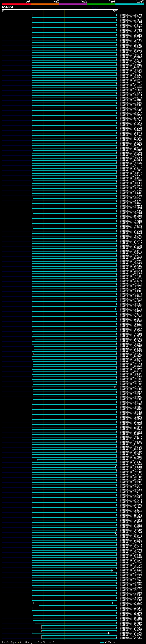Open hit UniRef100_Q9ZP08
Image resolution: width=146 pixels, height=644 pixels.
131,15
